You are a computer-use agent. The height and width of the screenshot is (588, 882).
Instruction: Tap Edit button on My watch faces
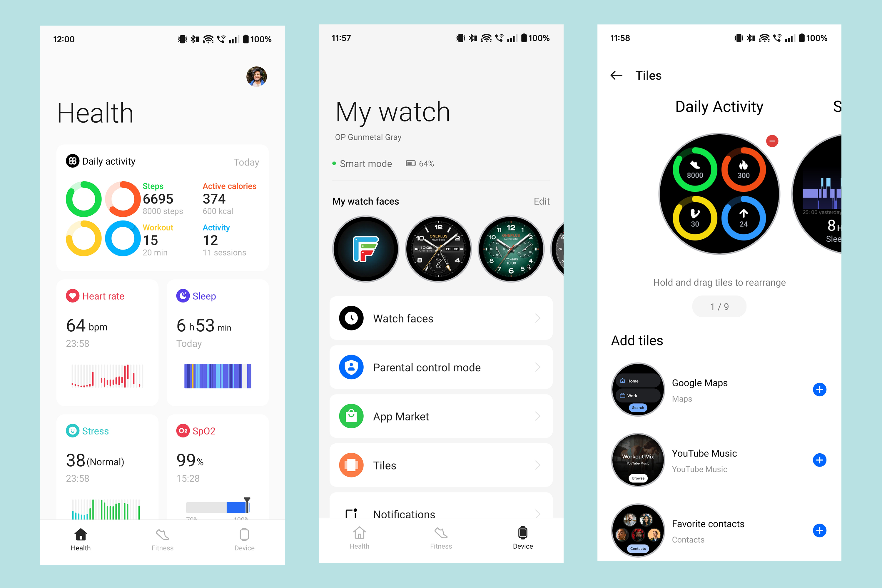click(x=542, y=200)
